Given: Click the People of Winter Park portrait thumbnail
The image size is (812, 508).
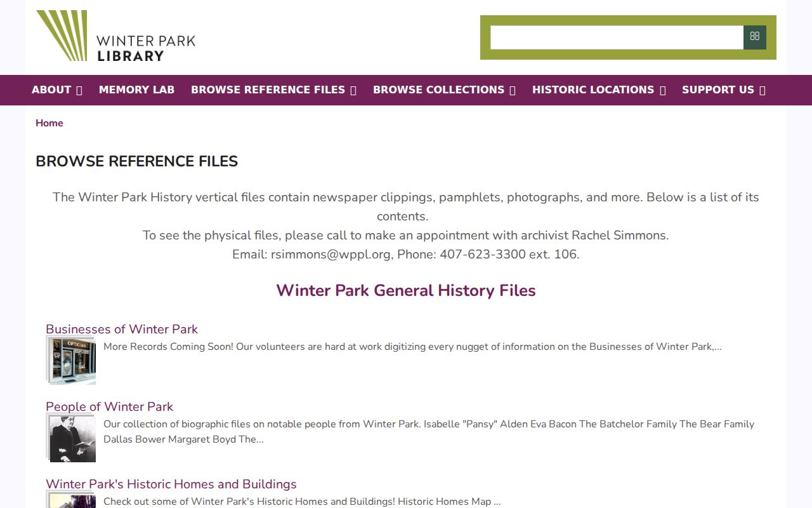Looking at the screenshot, I should [71, 438].
